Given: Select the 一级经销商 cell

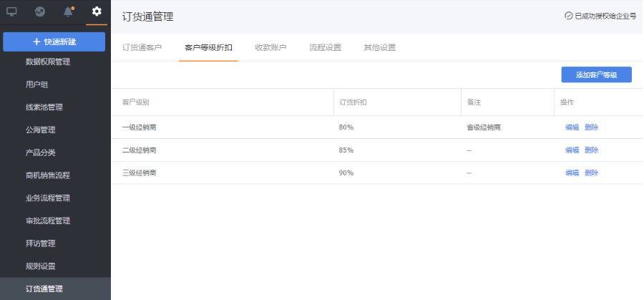Looking at the screenshot, I should tap(140, 127).
